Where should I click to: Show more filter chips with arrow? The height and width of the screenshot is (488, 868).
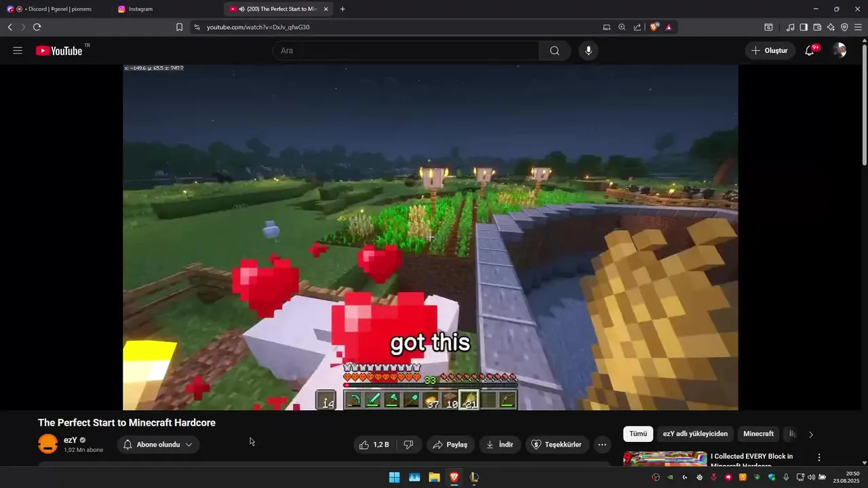pyautogui.click(x=810, y=434)
